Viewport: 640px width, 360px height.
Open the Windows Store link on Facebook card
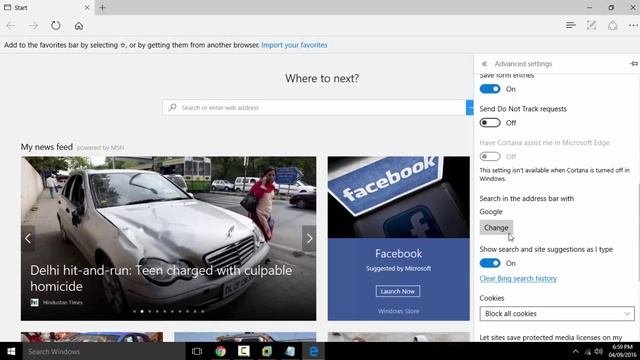point(398,311)
